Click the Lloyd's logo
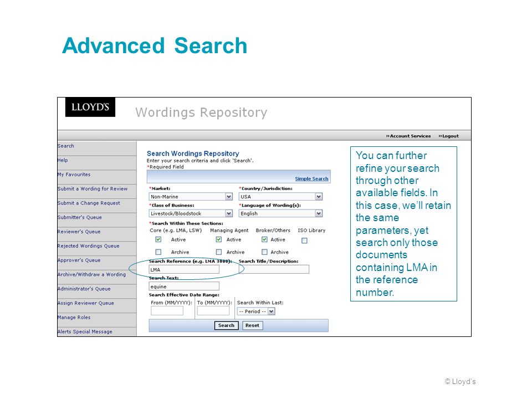Screen dimensions: 532x399 (90, 107)
